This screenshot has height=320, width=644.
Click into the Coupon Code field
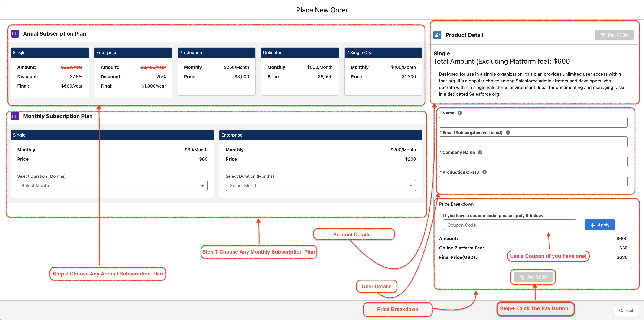point(510,225)
